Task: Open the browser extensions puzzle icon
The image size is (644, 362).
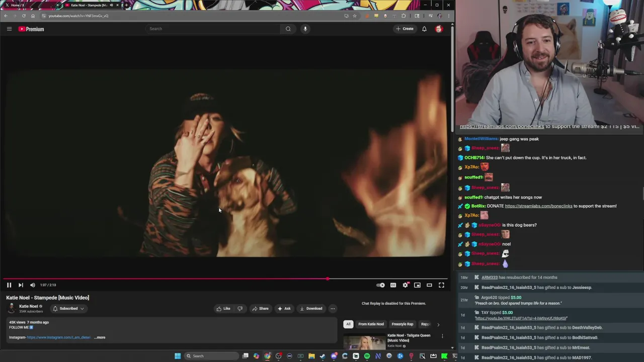Action: (404, 16)
